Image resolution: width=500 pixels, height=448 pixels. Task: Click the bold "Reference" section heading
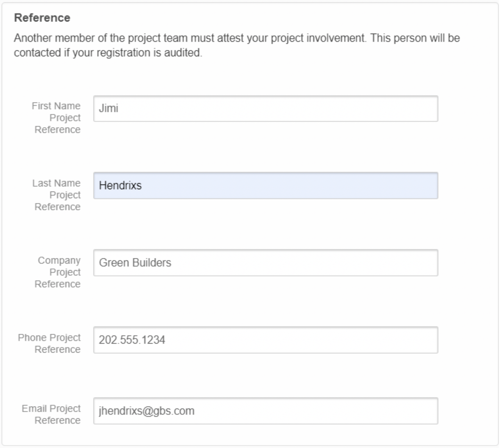42,18
